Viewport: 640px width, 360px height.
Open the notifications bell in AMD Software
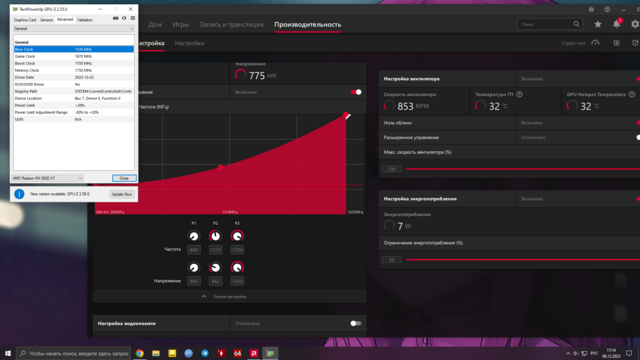click(x=617, y=24)
